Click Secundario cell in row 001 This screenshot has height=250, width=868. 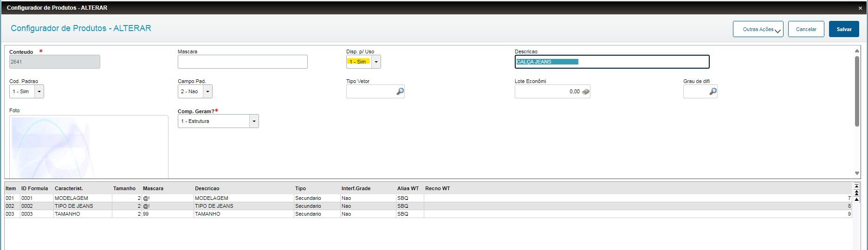(x=317, y=198)
